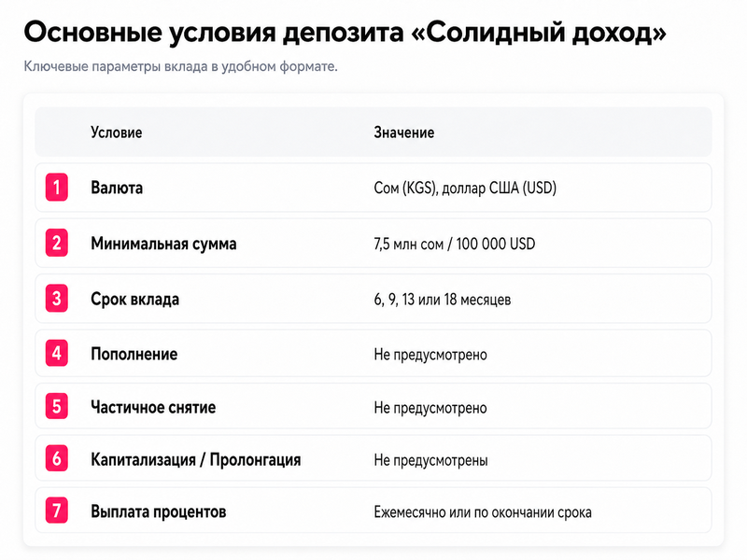Click the value 7,5 млн сом / 100 000 USD
The width and height of the screenshot is (747, 560).
[x=455, y=244]
